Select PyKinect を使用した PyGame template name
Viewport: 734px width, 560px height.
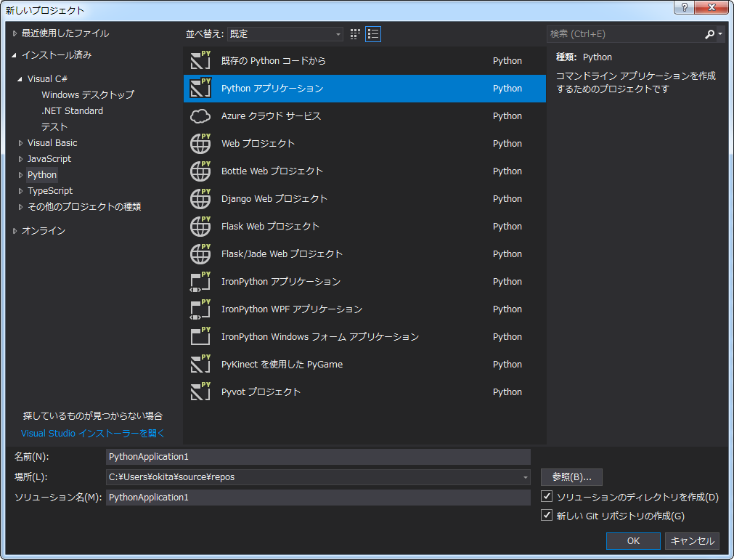282,365
